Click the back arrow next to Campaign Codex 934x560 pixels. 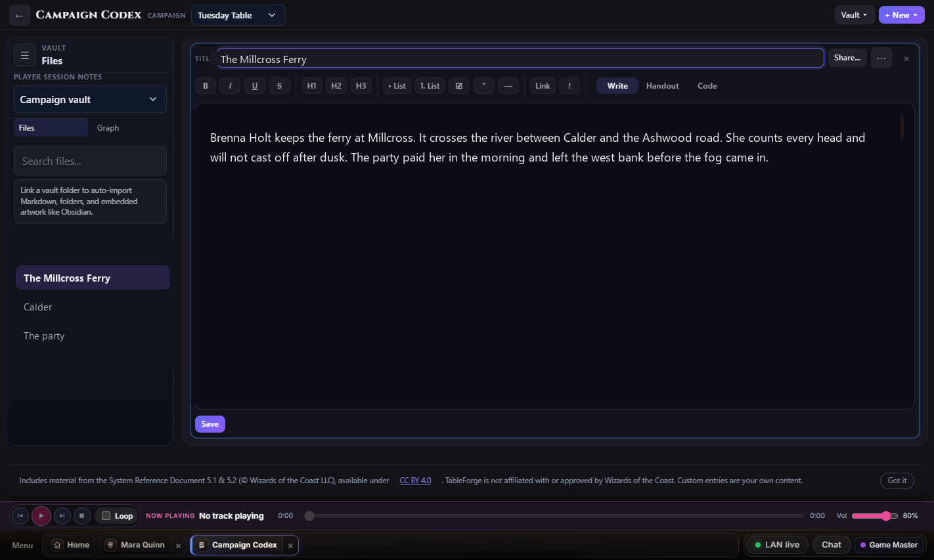pos(20,15)
